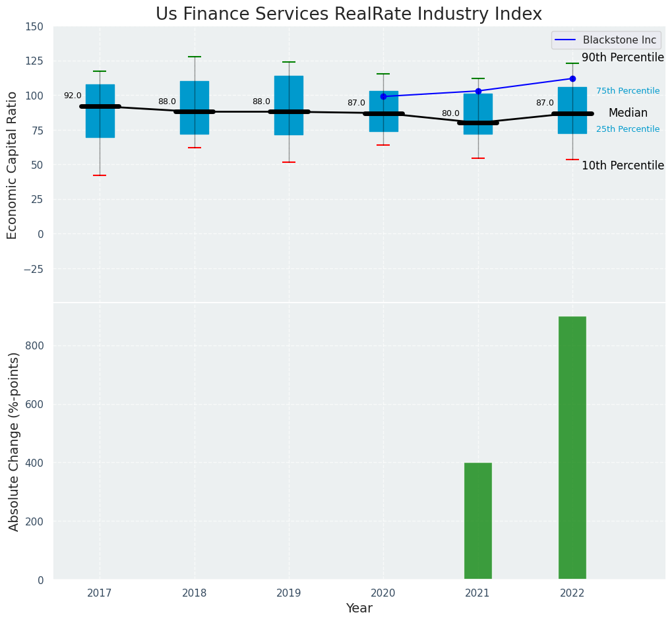Viewport: 672px width, 621px height.
Task: Click the green 2021 absolute change bar
Action: pyautogui.click(x=478, y=521)
